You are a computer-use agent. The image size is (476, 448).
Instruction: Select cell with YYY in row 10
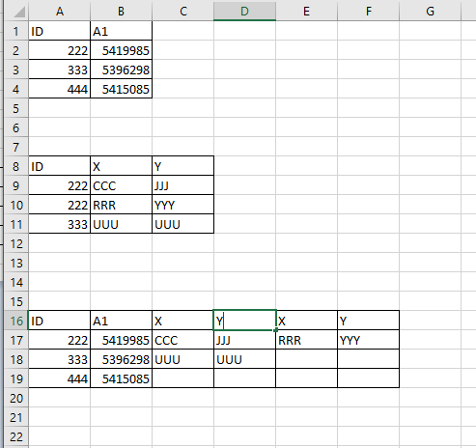point(182,205)
